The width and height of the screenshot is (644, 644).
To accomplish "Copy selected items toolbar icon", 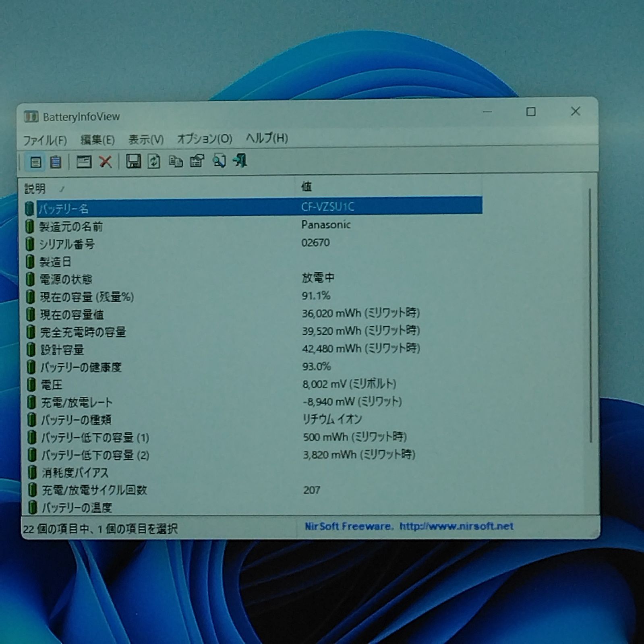I will pos(176,162).
